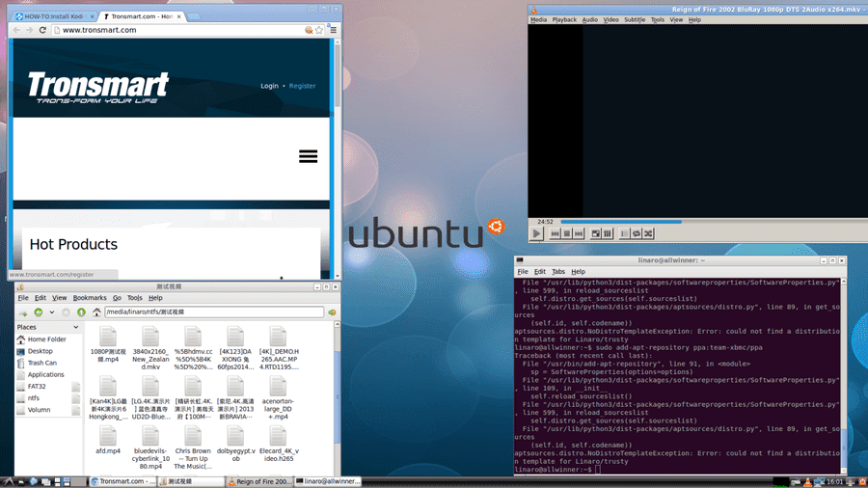Click the VLC play button
This screenshot has height=488, width=868.
(x=536, y=233)
